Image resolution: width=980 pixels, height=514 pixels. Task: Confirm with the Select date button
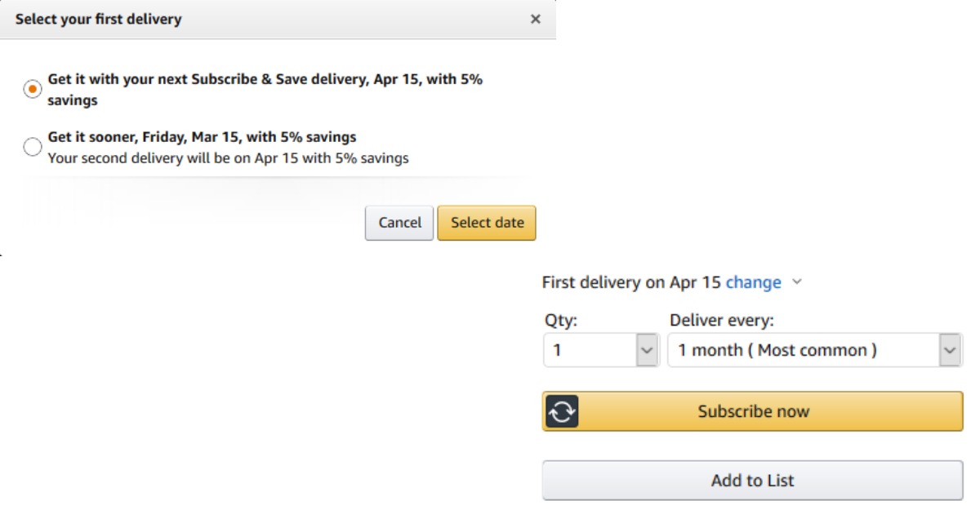[487, 223]
